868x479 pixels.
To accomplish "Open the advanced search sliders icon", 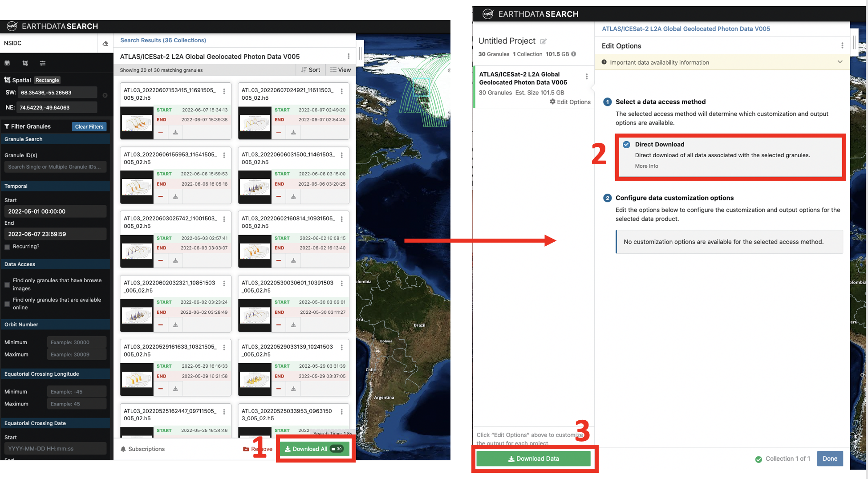I will tap(43, 63).
